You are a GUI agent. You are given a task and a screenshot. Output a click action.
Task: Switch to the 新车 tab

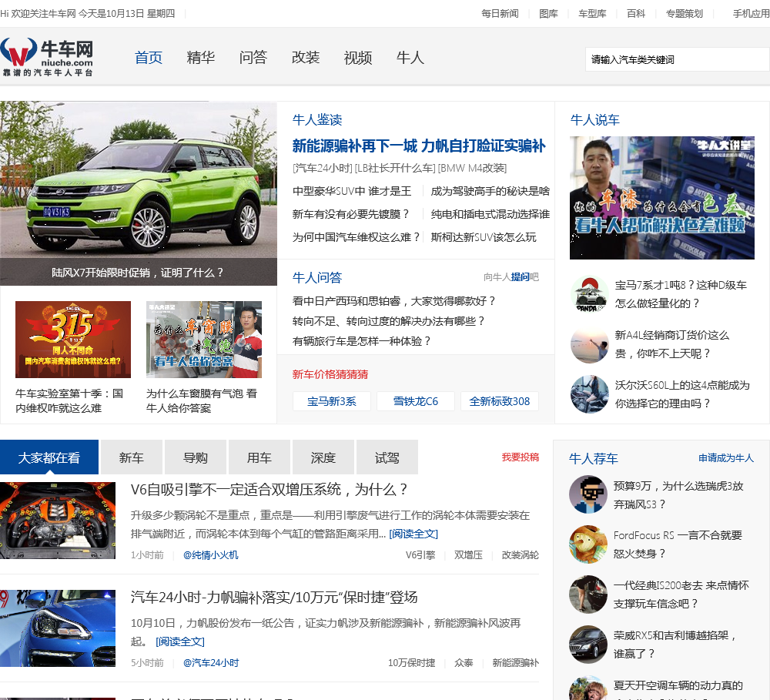[x=132, y=457]
